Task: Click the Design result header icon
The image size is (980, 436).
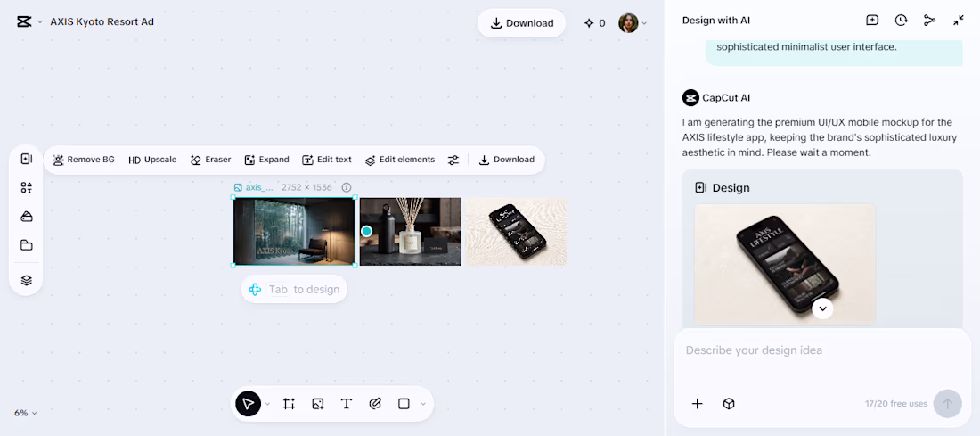Action: pyautogui.click(x=700, y=187)
